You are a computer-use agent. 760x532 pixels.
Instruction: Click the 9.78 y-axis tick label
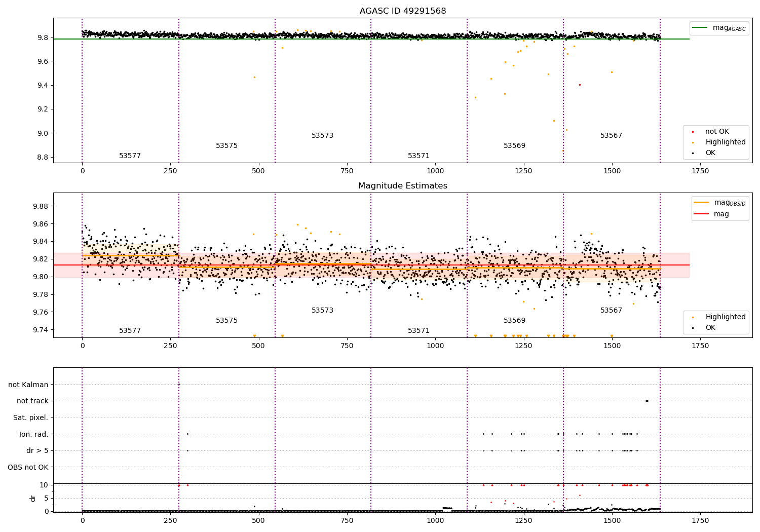[x=41, y=294]
